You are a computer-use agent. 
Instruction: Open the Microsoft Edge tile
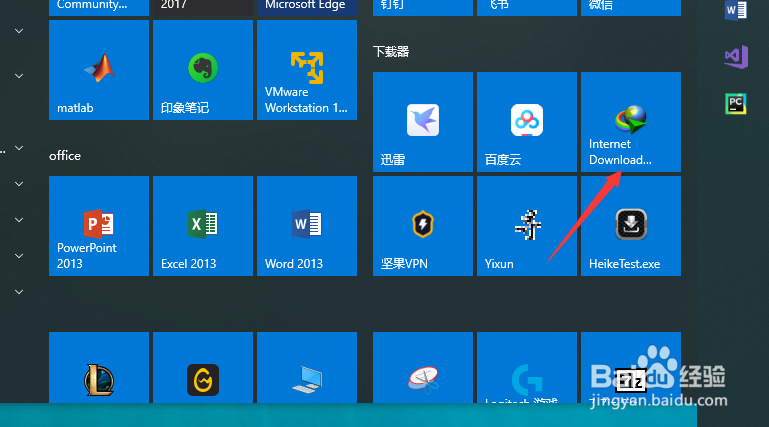(x=307, y=8)
